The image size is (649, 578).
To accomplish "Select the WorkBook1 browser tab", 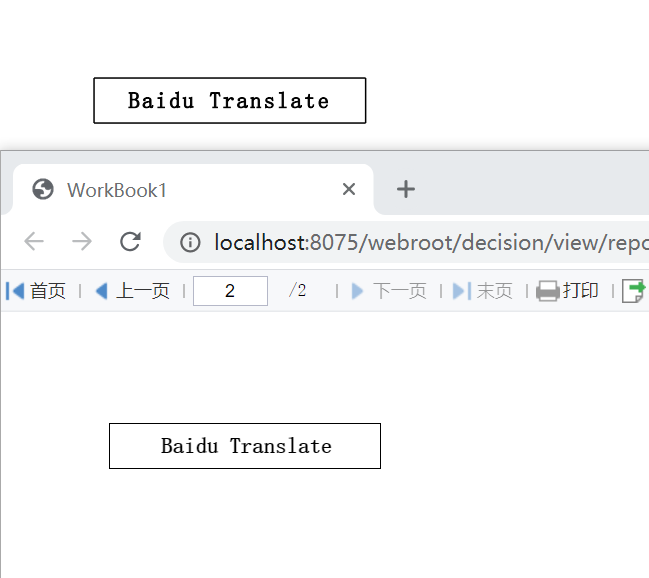I will [193, 190].
